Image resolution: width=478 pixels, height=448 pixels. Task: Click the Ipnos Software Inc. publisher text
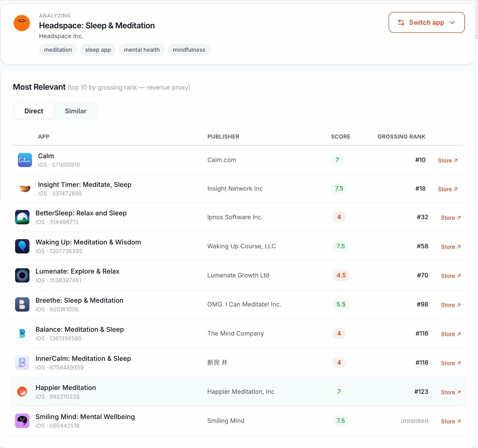tap(235, 217)
